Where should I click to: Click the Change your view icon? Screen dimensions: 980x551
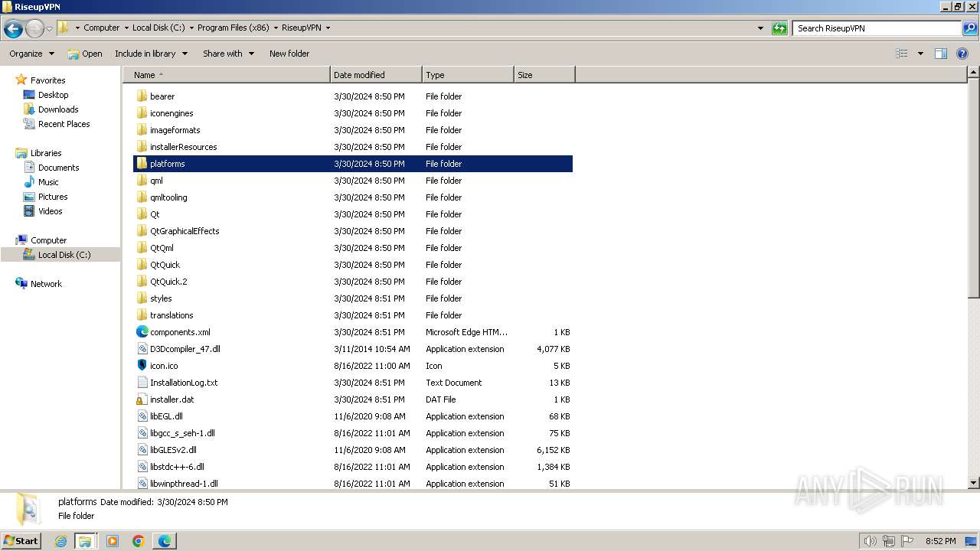pos(902,54)
